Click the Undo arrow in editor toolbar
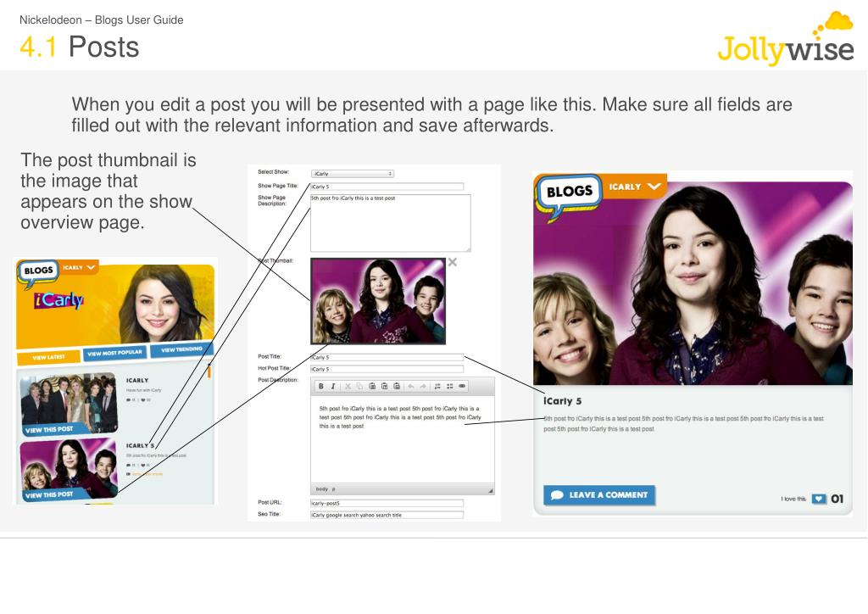Image resolution: width=868 pixels, height=614 pixels. pyautogui.click(x=411, y=387)
